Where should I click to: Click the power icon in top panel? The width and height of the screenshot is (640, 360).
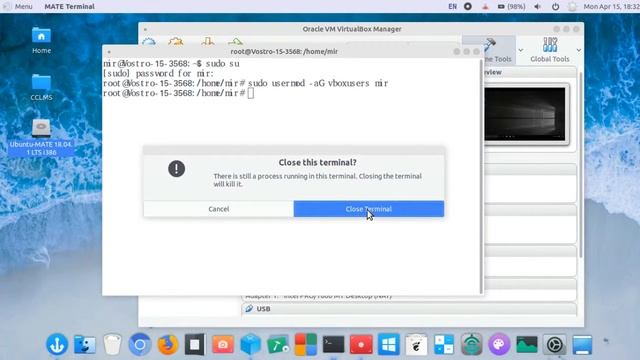[556, 7]
